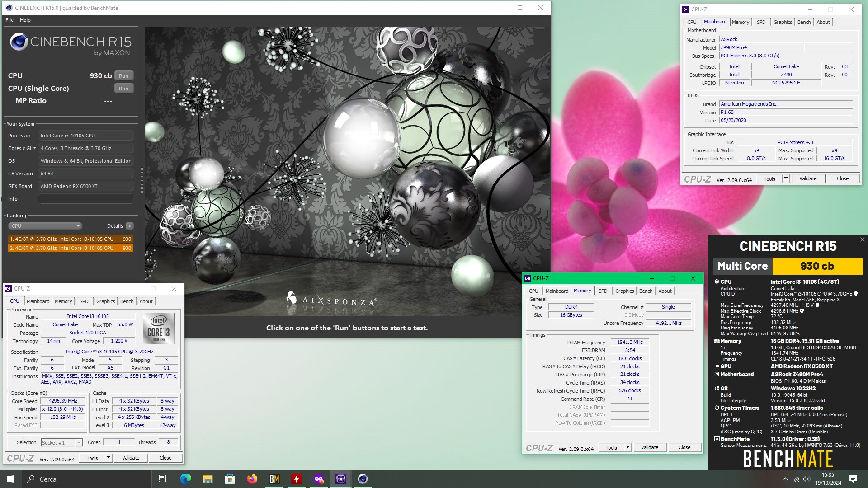Expand Tools dropdown in Memory window
The image size is (868, 488).
point(627,447)
